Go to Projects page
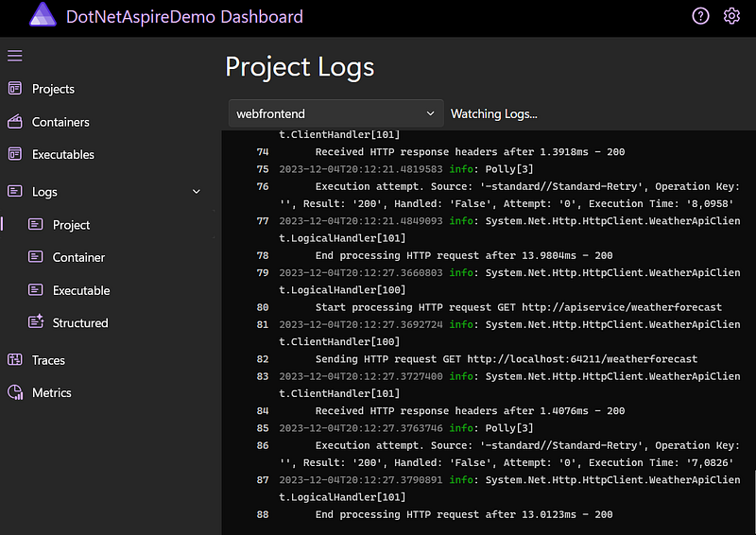 pos(53,89)
